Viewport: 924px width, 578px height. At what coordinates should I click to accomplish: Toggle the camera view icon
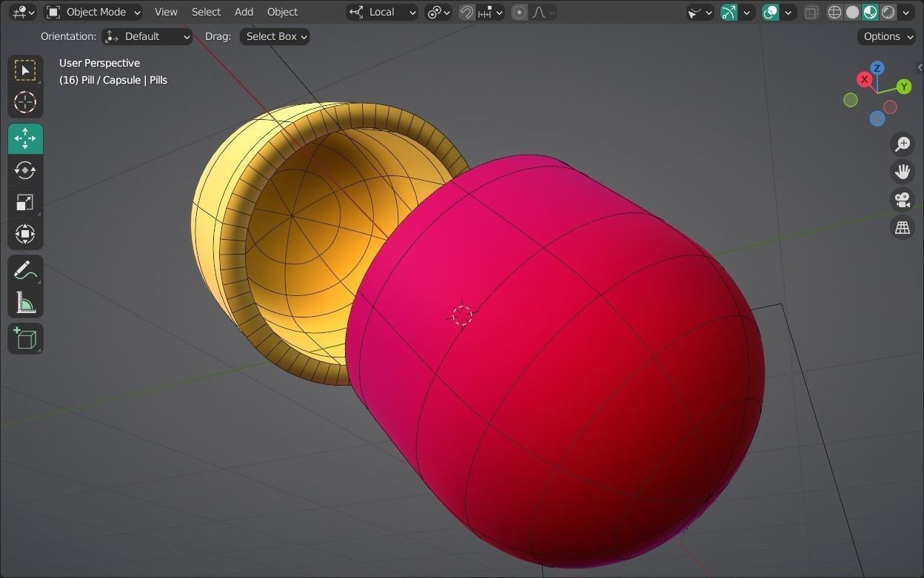[903, 199]
